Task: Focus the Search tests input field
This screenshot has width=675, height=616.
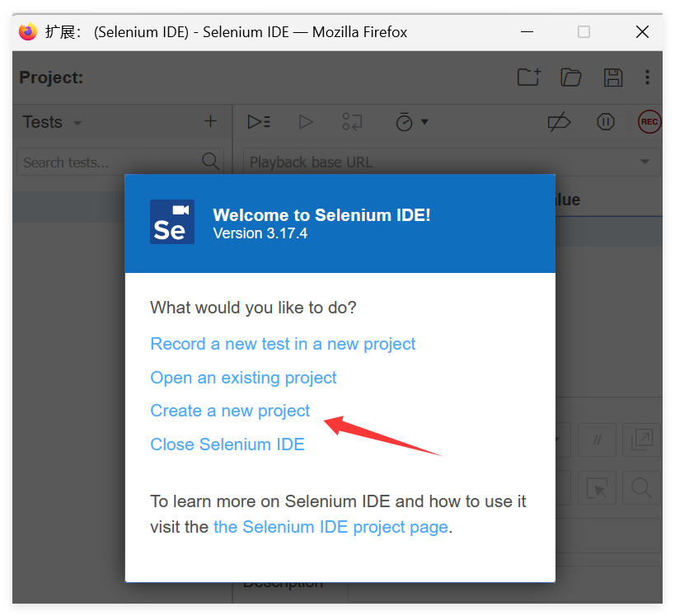Action: point(120,162)
